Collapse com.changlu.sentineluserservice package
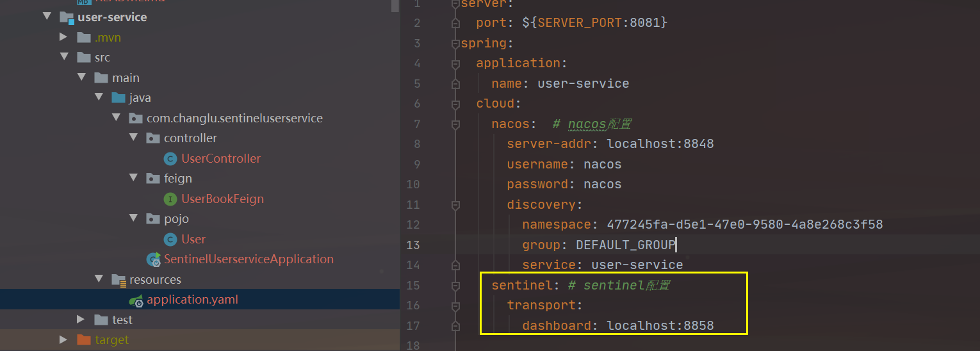This screenshot has height=351, width=980. click(116, 118)
